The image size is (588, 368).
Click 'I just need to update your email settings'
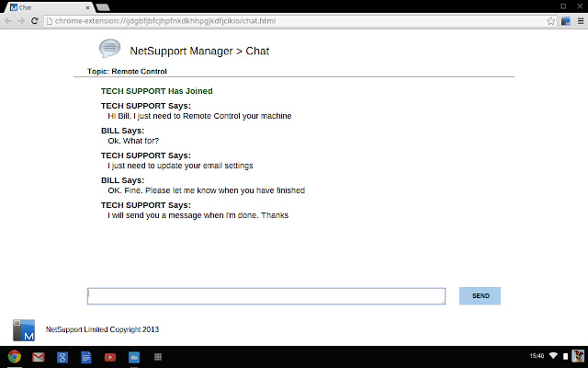[180, 166]
